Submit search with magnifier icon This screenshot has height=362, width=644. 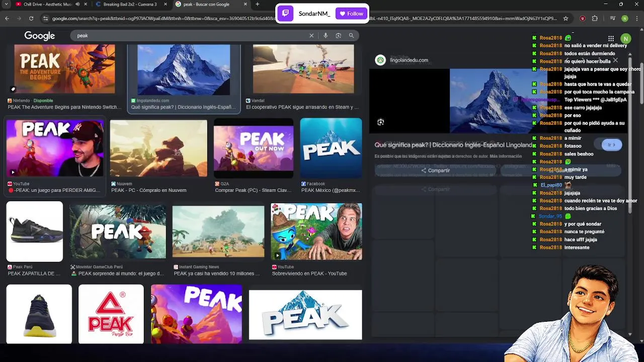pos(351,36)
